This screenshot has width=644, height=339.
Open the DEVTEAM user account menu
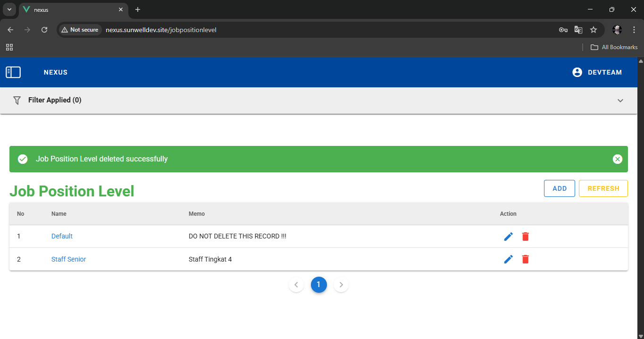[597, 72]
